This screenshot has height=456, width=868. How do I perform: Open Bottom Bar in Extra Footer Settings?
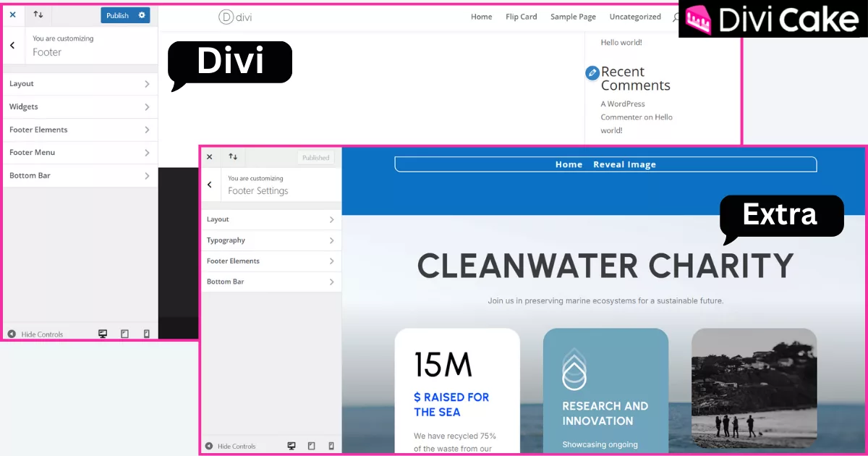(x=271, y=282)
